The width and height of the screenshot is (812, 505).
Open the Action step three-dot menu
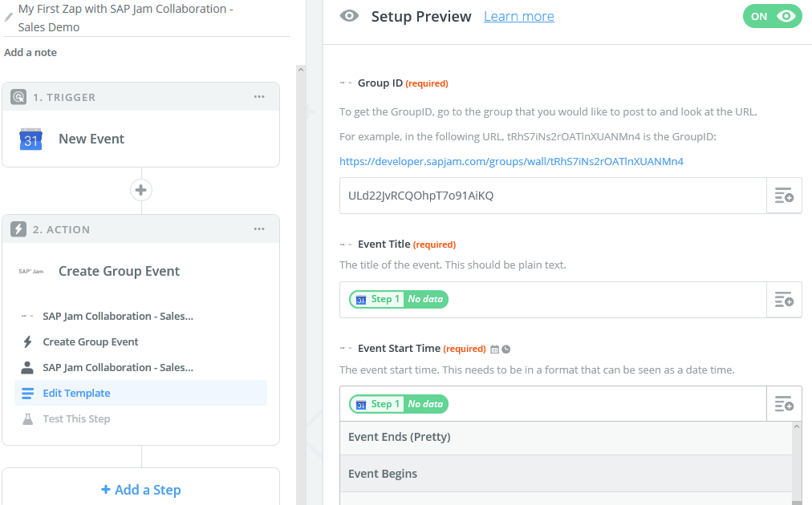[x=259, y=228]
